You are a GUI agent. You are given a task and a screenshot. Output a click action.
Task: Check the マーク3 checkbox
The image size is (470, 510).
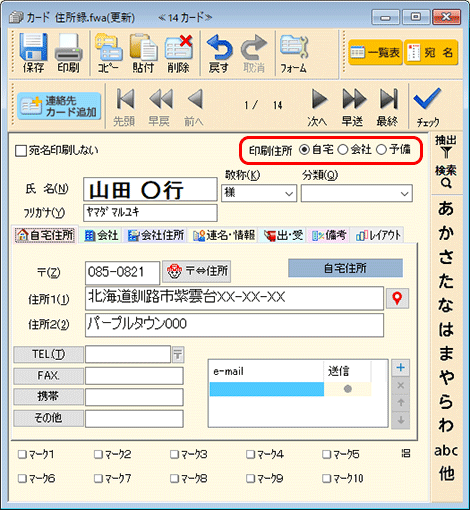pyautogui.click(x=174, y=454)
